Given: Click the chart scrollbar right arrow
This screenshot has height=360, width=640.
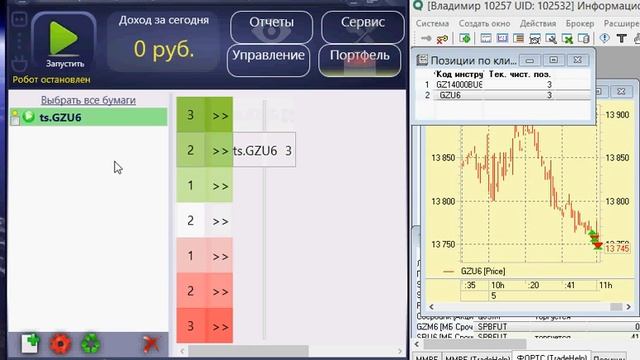Looking at the screenshot, I should [x=629, y=307].
